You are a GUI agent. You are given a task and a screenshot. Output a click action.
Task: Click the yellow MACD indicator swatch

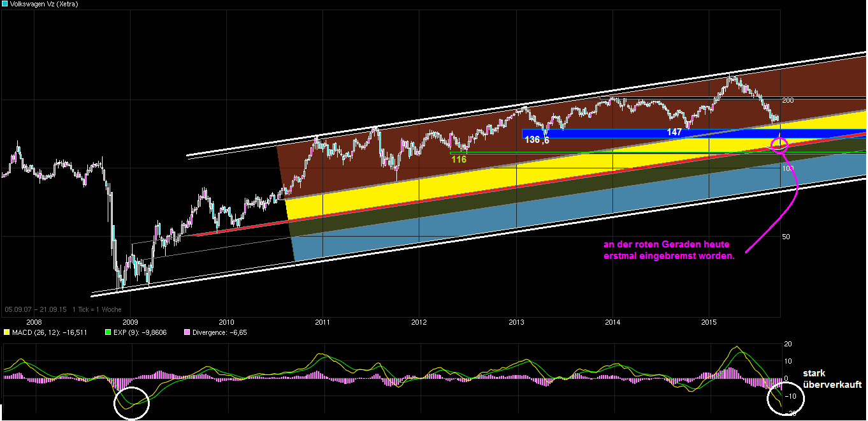pos(6,332)
